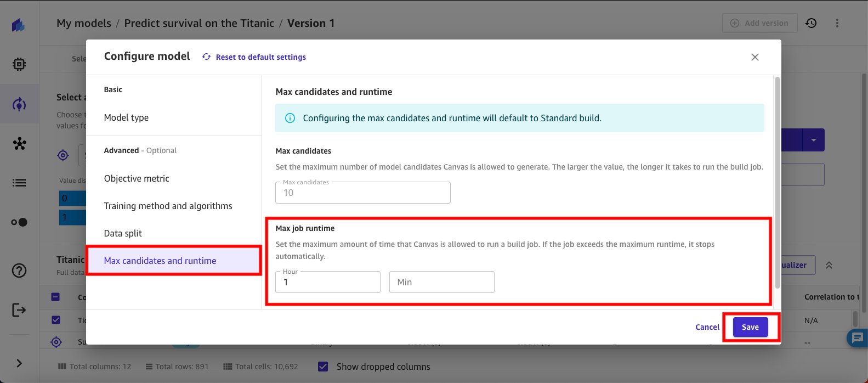Click the Add version button

pyautogui.click(x=760, y=23)
